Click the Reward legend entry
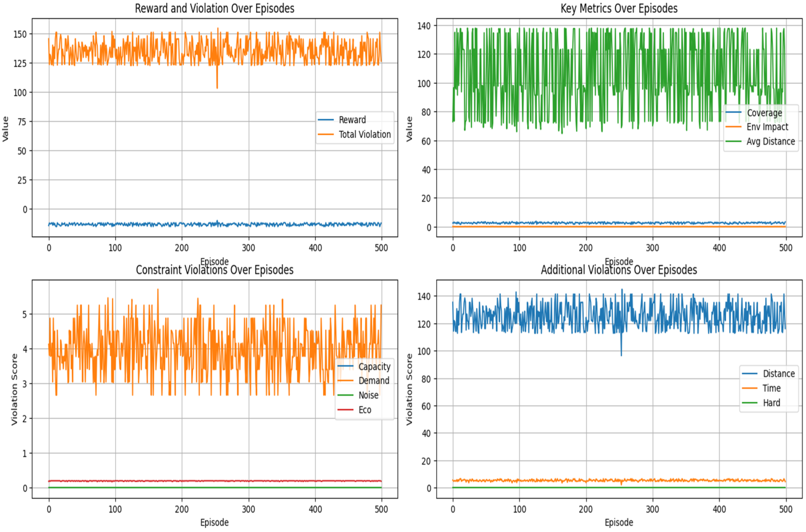This screenshot has width=806, height=532. [x=352, y=120]
